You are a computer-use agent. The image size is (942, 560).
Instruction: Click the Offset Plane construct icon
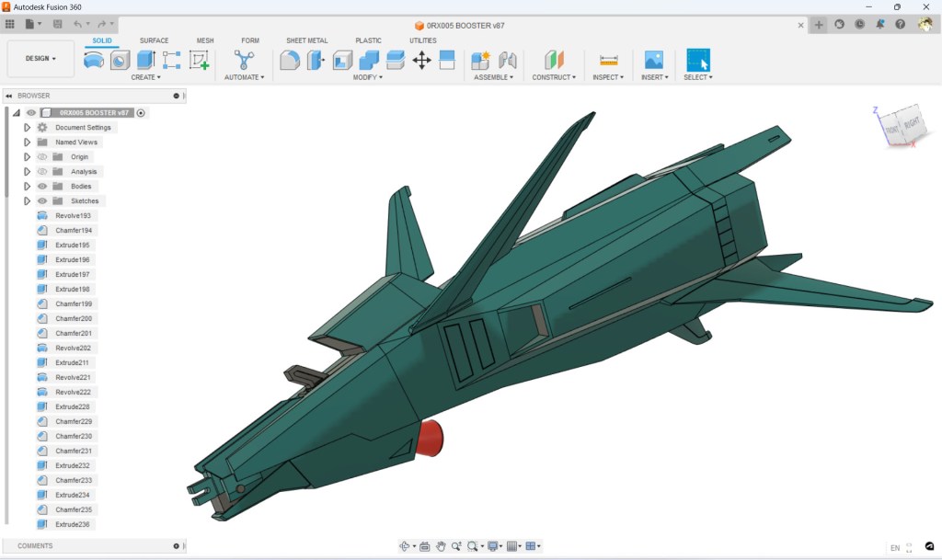[x=554, y=61]
